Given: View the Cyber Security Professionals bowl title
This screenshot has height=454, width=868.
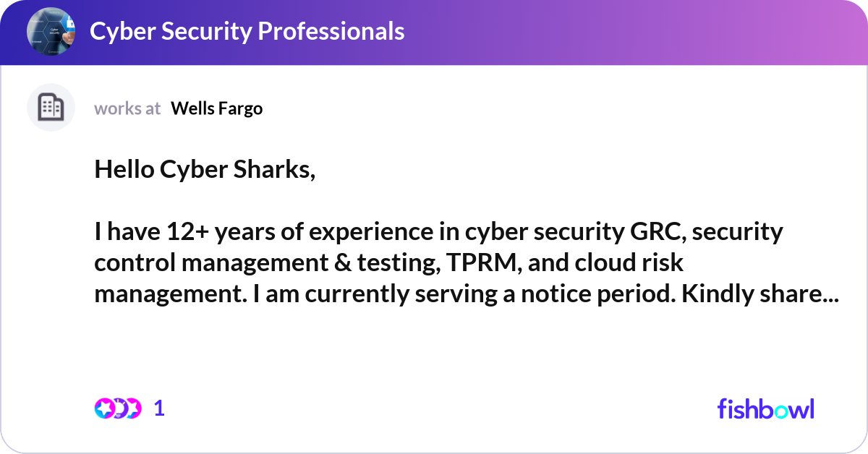Looking at the screenshot, I should (x=247, y=32).
